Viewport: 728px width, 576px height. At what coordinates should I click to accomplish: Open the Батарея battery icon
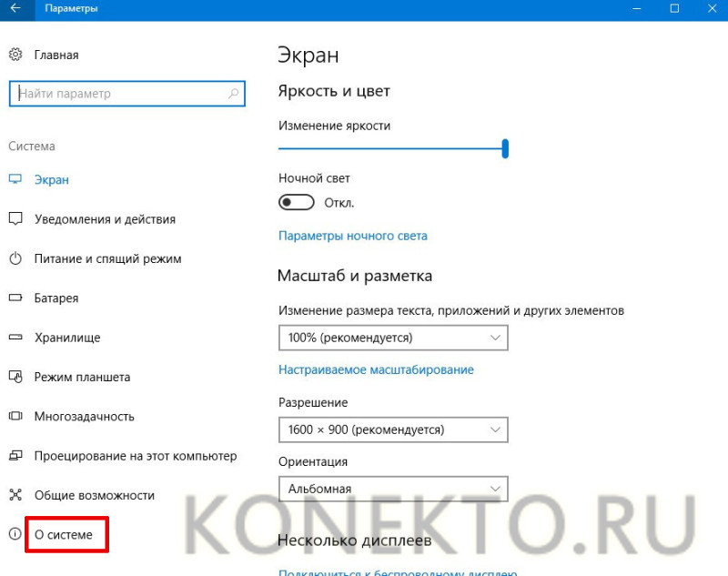tap(15, 298)
